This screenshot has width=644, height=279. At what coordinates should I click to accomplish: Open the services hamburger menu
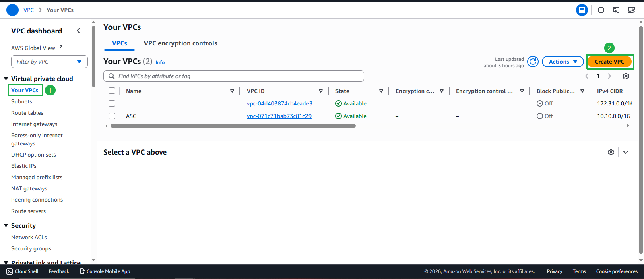12,10
